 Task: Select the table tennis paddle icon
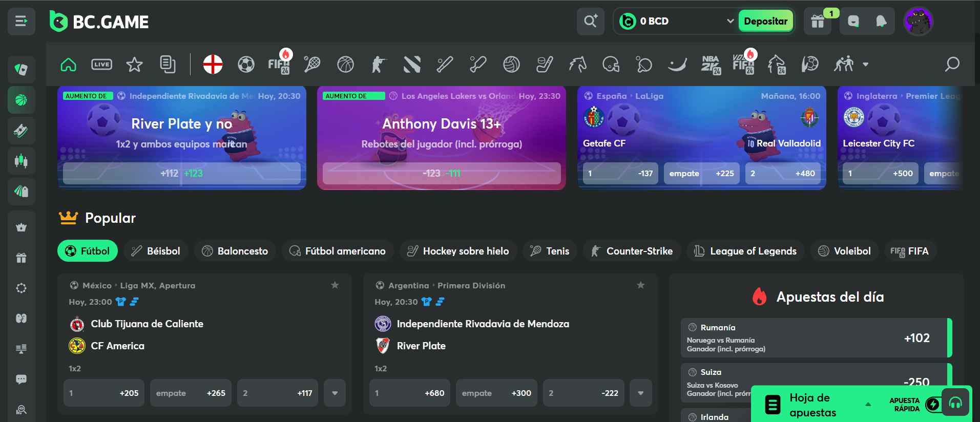click(x=643, y=65)
